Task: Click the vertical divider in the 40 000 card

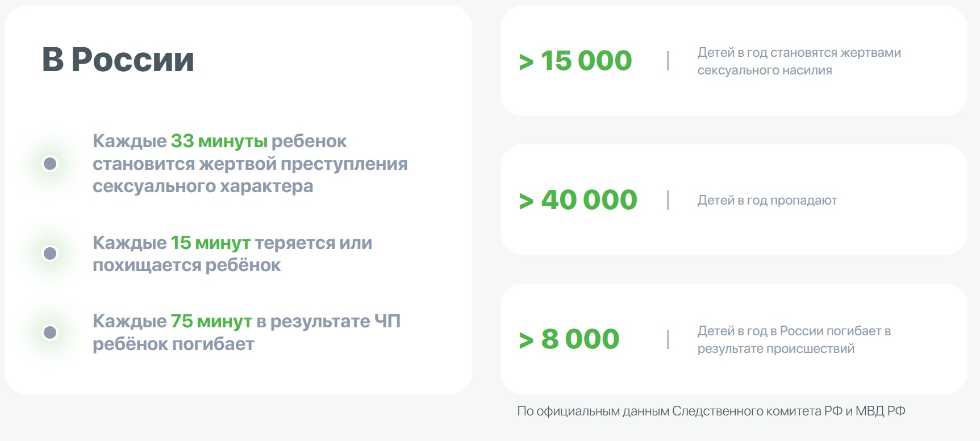Action: tap(668, 200)
